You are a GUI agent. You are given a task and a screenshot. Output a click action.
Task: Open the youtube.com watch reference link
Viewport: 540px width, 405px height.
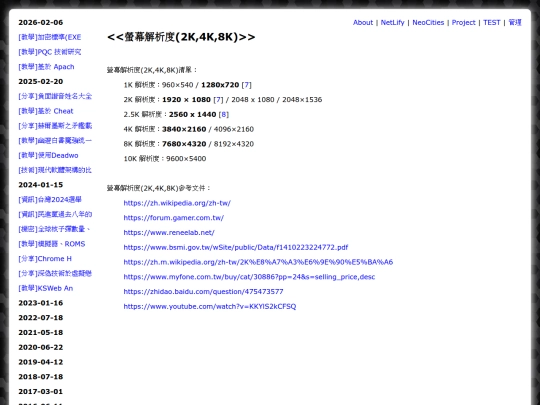210,307
